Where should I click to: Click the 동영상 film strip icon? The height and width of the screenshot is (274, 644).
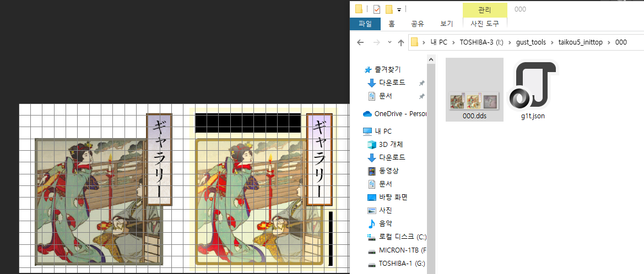coord(372,171)
